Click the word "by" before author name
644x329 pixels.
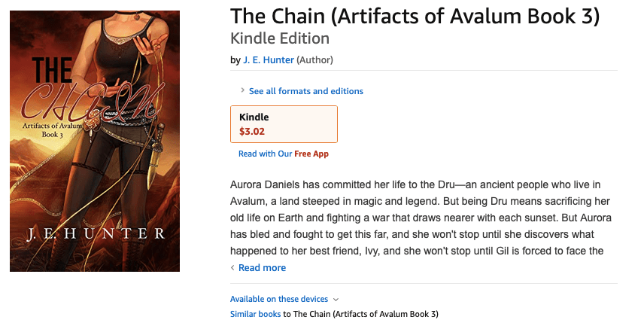235,59
